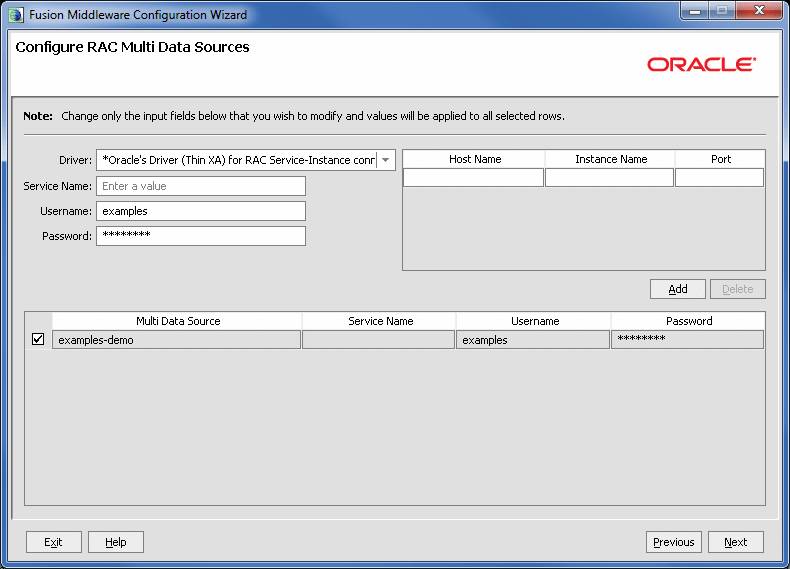Proceed with the Next button
The width and height of the screenshot is (790, 569).
(x=736, y=542)
